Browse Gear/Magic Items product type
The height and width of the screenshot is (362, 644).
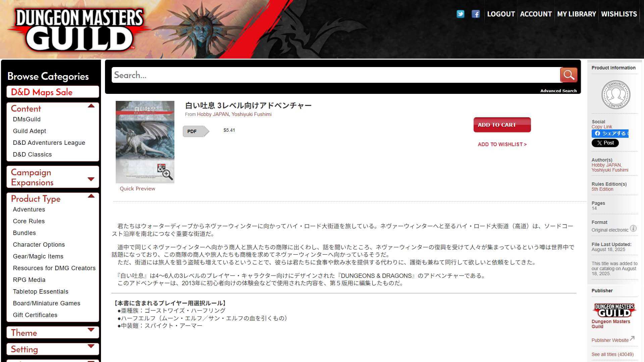pos(38,256)
